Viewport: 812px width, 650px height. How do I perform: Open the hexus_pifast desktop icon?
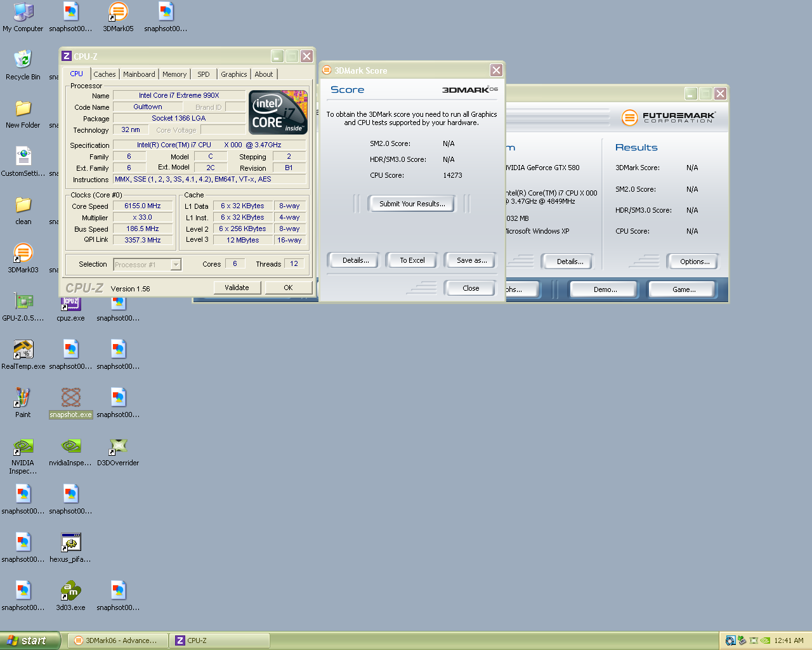click(x=70, y=543)
